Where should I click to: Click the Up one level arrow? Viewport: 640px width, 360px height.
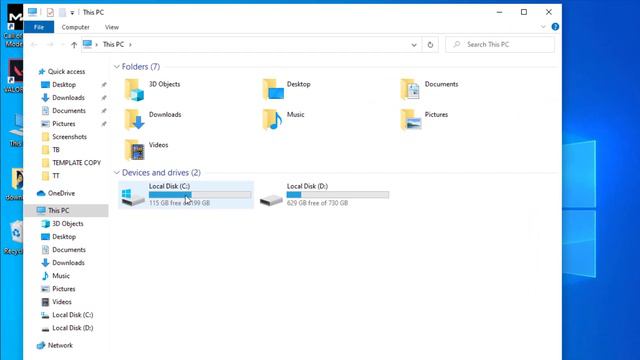pos(74,45)
